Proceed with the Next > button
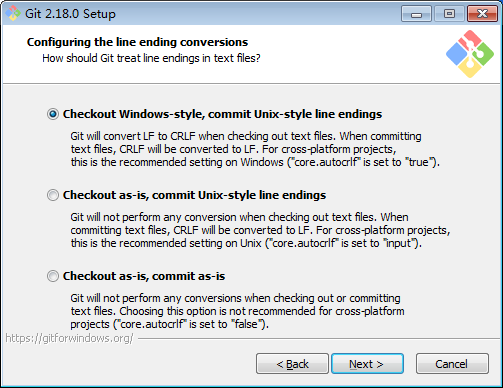This screenshot has width=503, height=388. pyautogui.click(x=367, y=364)
